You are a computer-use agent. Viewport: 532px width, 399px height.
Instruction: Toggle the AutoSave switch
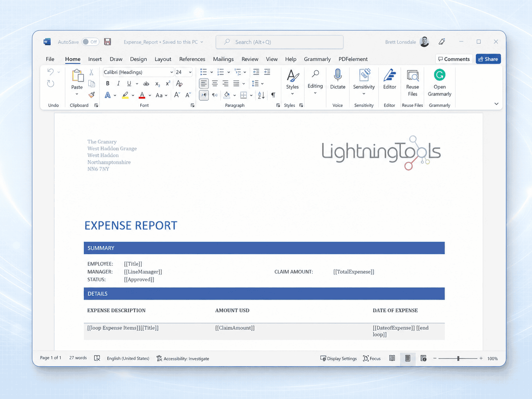click(90, 42)
